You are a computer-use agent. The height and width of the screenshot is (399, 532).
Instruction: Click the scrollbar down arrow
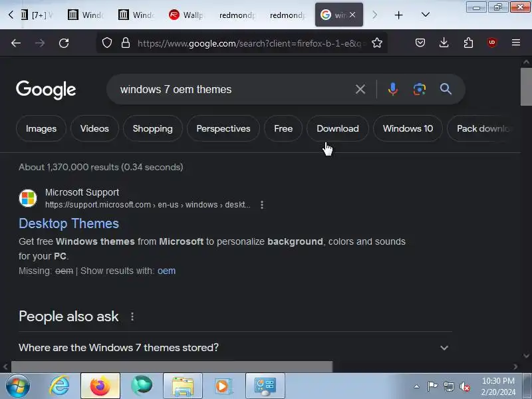coord(526,356)
